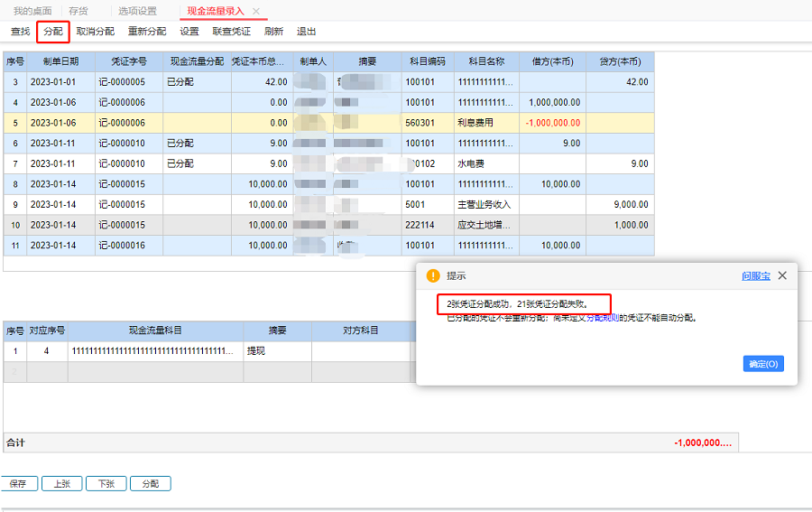Click 刷新 to reload the list

tap(274, 32)
